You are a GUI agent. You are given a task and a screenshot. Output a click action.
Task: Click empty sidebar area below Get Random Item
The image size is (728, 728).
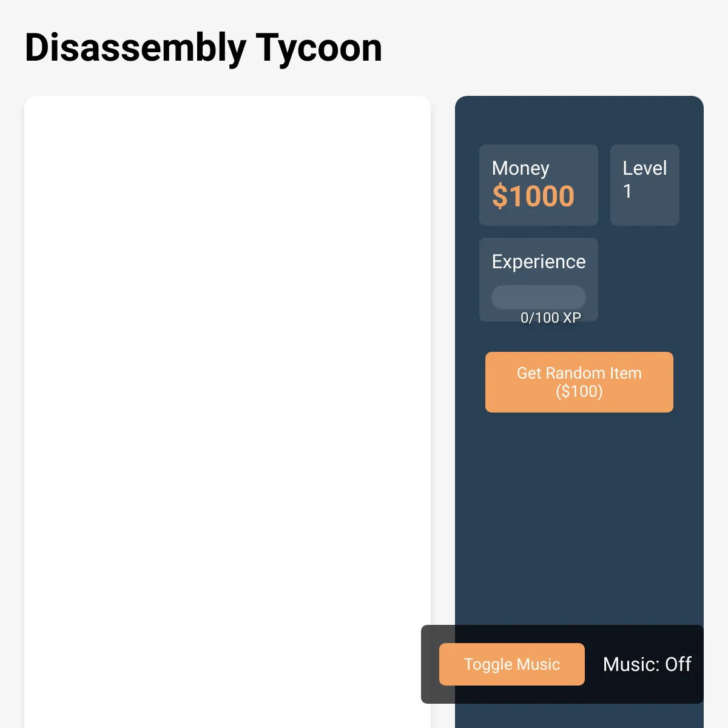click(579, 516)
